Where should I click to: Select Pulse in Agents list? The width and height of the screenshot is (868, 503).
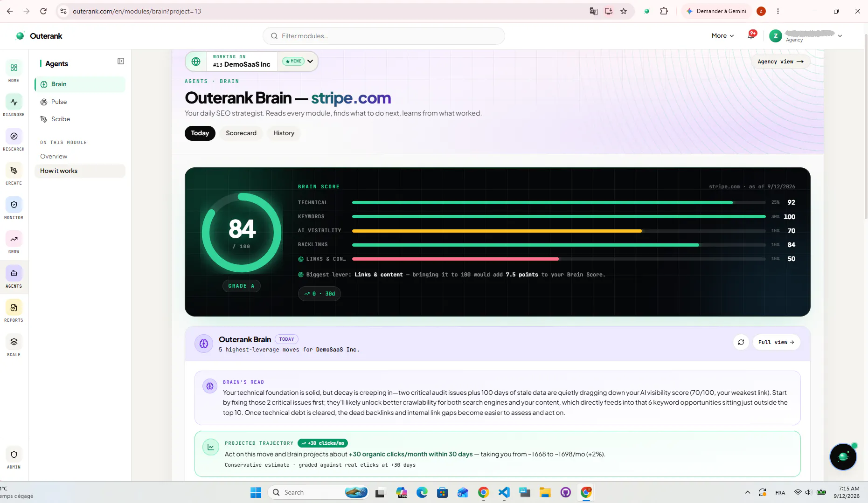80,102
